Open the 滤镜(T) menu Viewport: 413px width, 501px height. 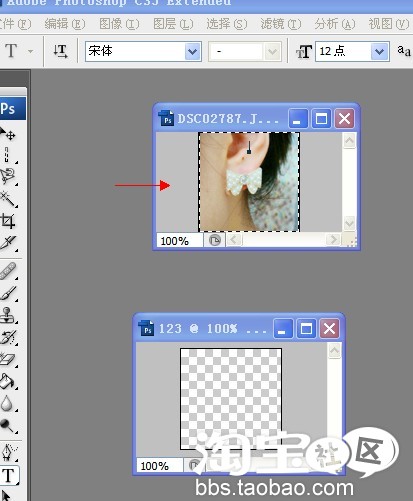point(281,24)
